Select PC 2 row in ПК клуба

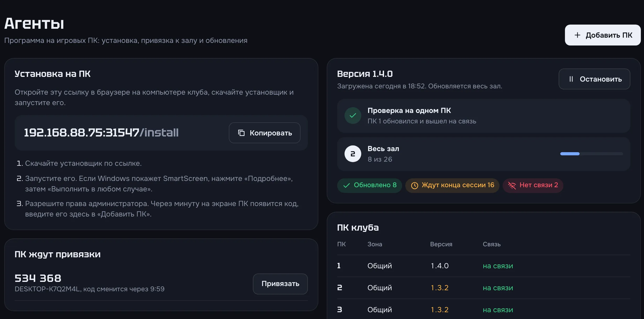tap(484, 288)
